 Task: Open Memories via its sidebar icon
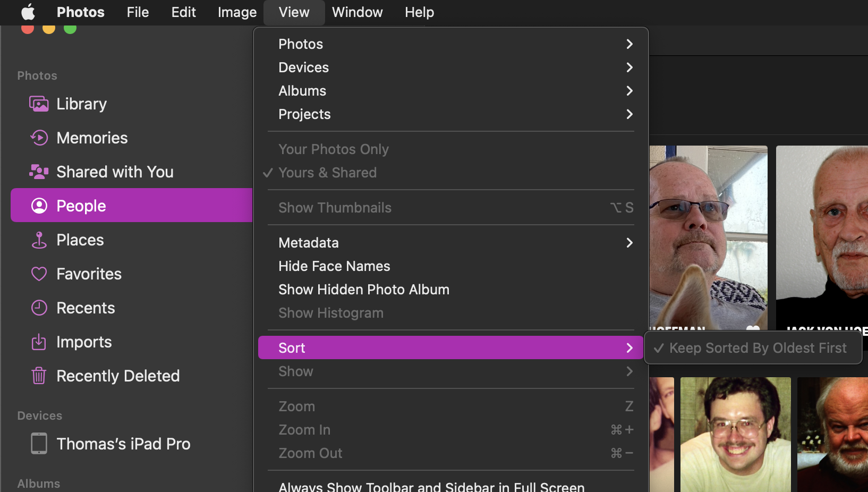pos(39,138)
